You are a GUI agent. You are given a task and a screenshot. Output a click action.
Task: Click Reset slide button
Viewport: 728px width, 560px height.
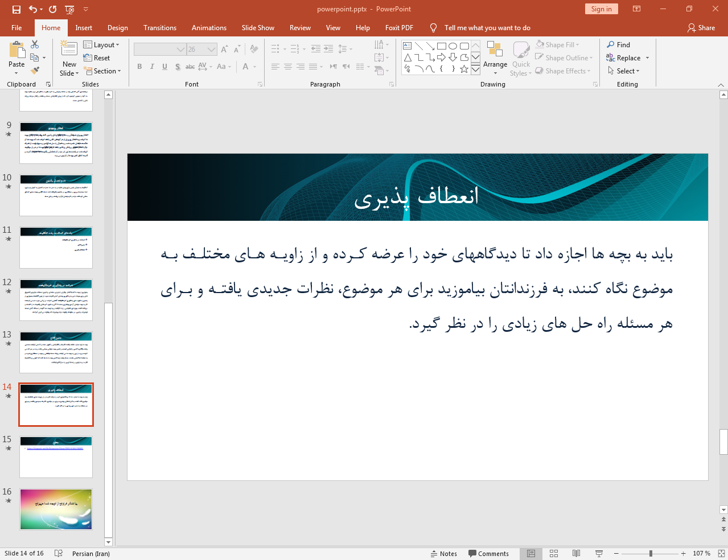click(97, 58)
